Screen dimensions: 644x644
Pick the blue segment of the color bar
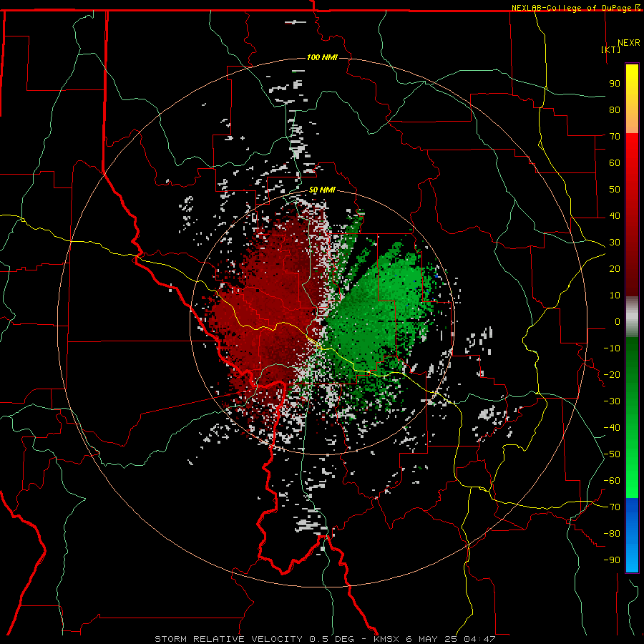point(632,535)
